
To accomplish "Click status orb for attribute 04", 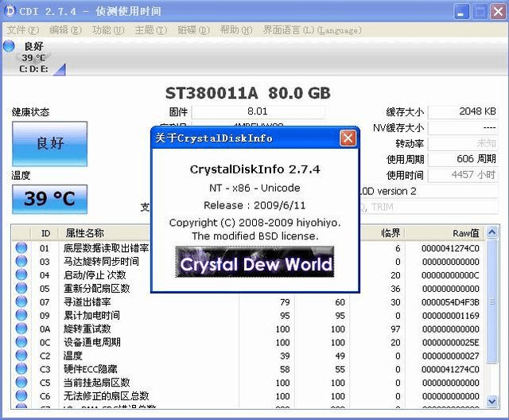I will pos(21,275).
